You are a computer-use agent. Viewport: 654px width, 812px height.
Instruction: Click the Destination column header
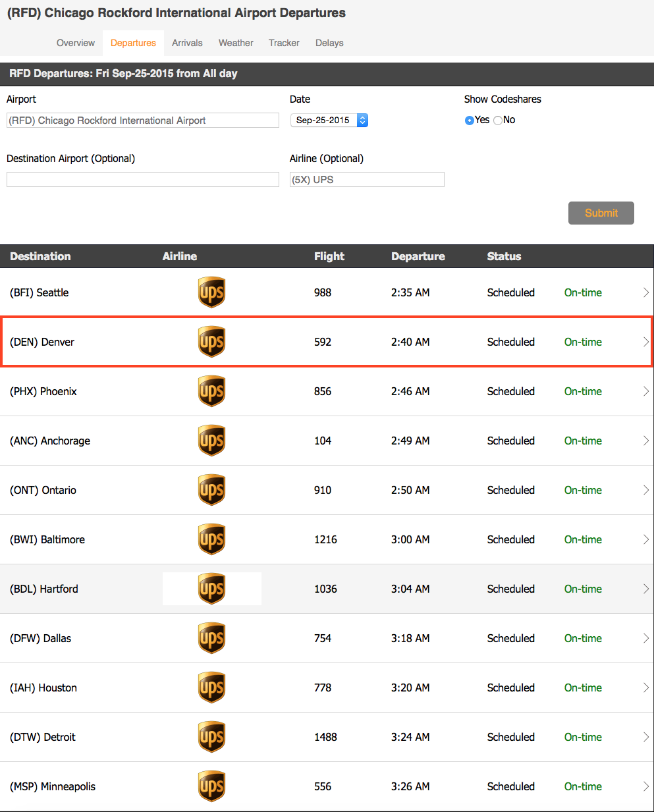click(40, 256)
